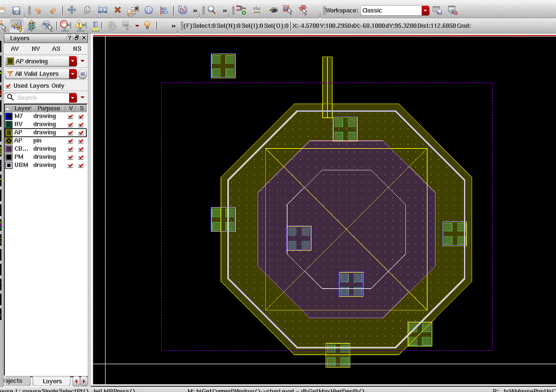Click the CB layer pink color swatch
Screen dimensions: 556x392
pyautogui.click(x=9, y=149)
